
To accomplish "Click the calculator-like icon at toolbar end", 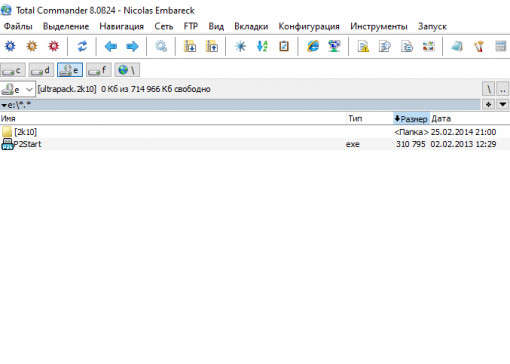I will pyautogui.click(x=501, y=46).
